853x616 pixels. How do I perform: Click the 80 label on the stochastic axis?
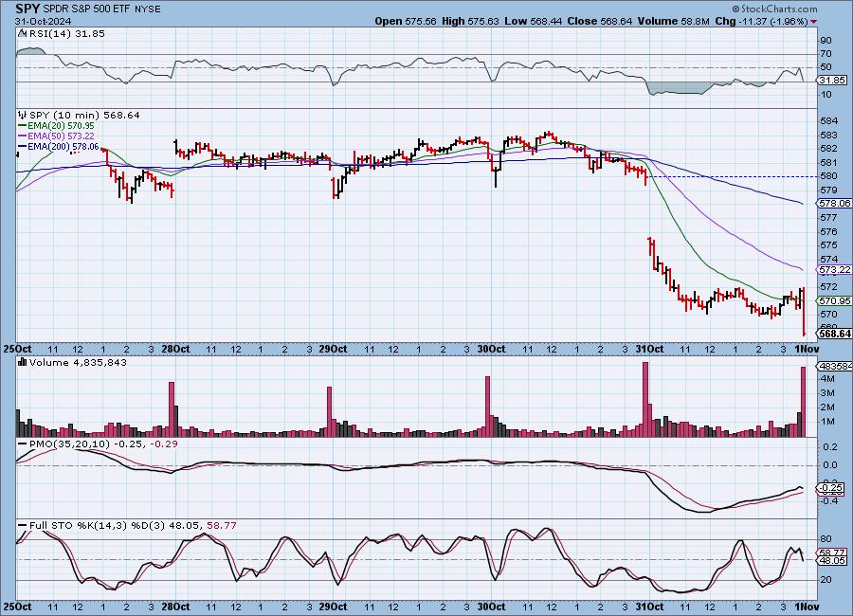coord(826,539)
